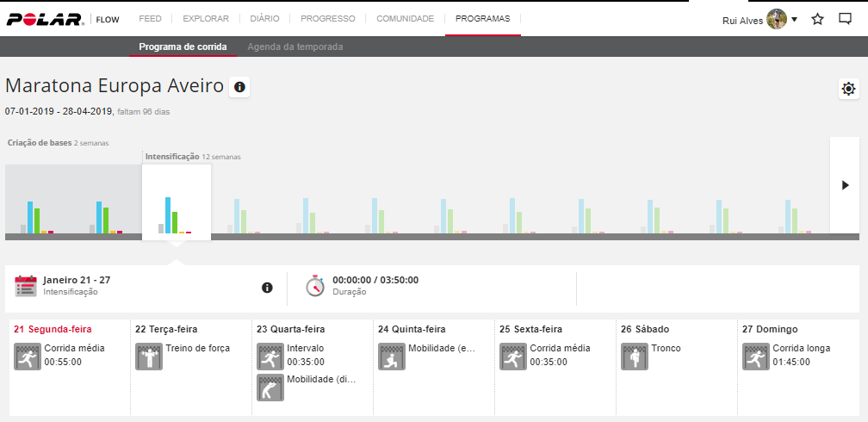The height and width of the screenshot is (422, 868).
Task: Open Monday's Corrida média workout icon
Action: pyautogui.click(x=28, y=357)
